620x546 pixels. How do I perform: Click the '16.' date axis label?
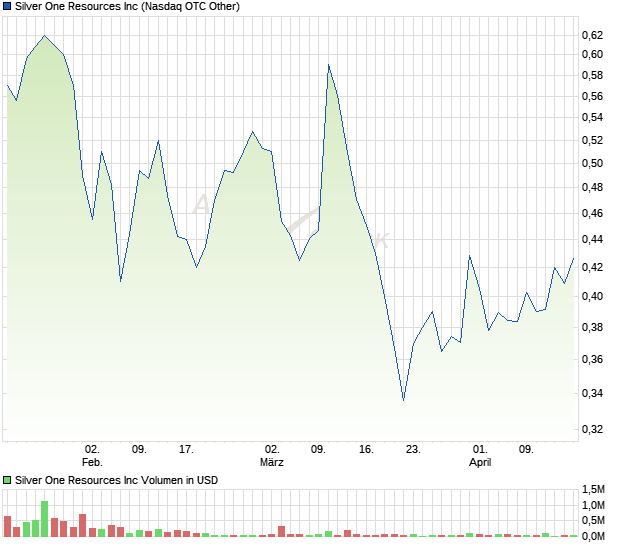(366, 450)
